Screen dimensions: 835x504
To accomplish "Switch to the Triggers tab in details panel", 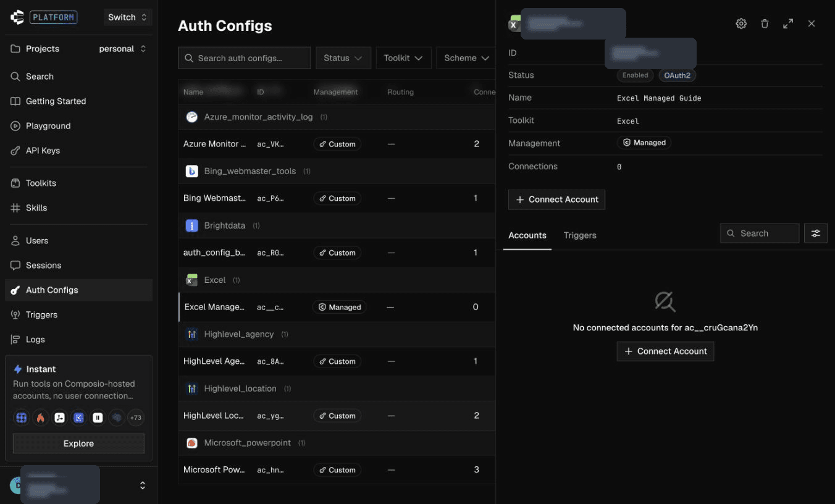I will point(580,235).
